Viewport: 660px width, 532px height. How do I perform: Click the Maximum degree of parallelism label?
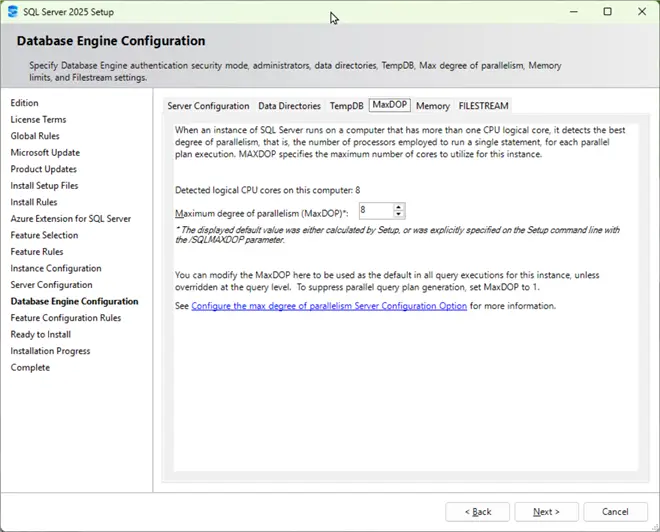tap(262, 213)
